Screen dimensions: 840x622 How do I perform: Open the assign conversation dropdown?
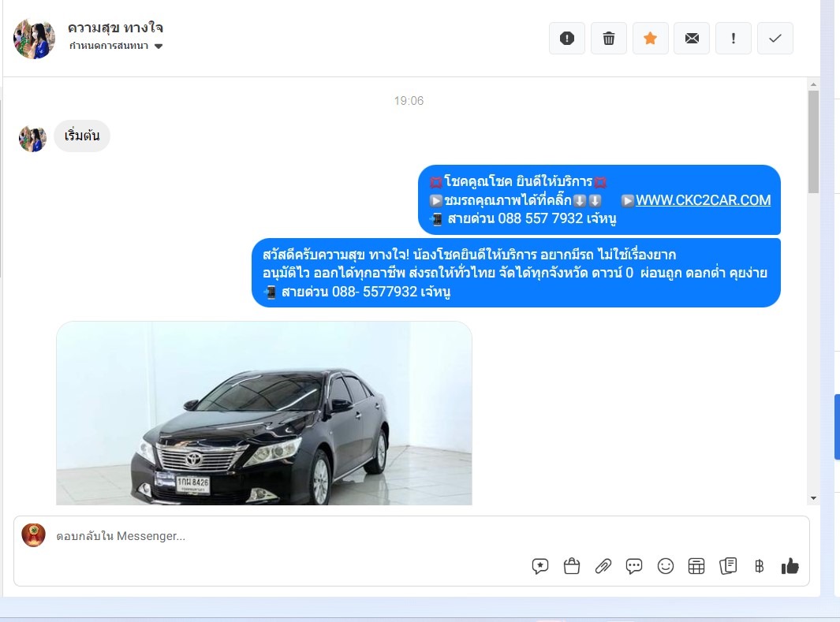pos(116,46)
